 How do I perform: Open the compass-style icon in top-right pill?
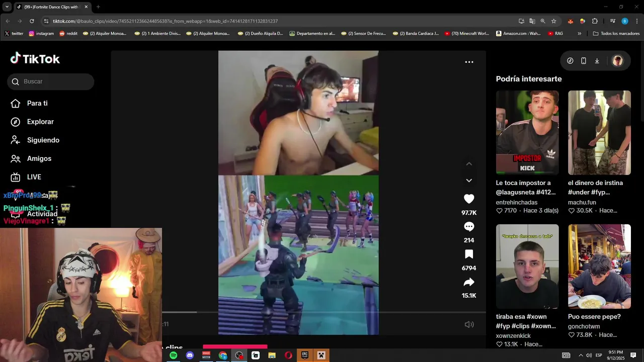pyautogui.click(x=570, y=61)
